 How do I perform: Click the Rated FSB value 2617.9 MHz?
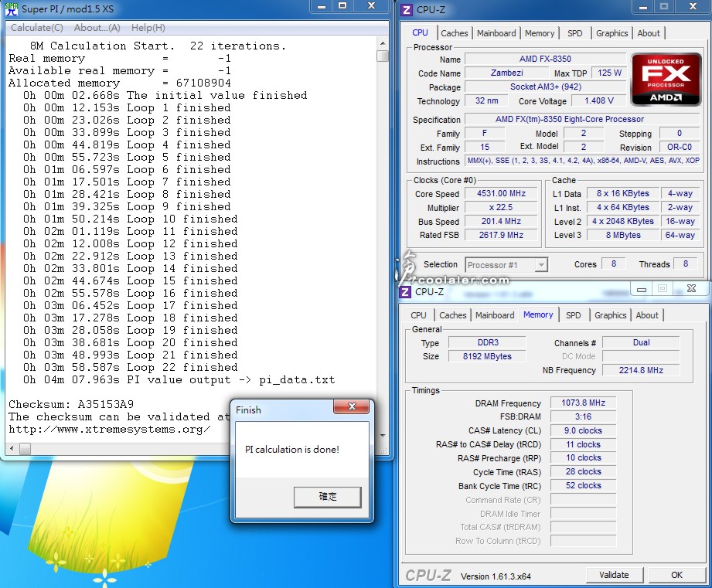(501, 235)
